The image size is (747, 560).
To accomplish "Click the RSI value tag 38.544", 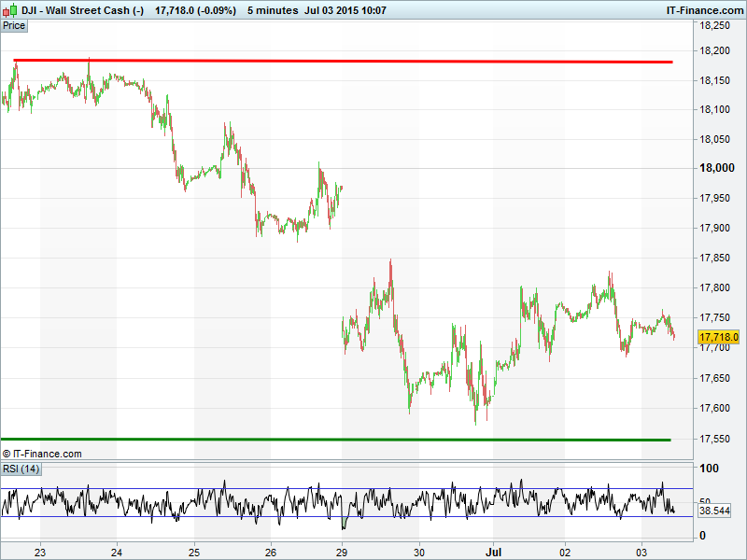I will 713,511.
